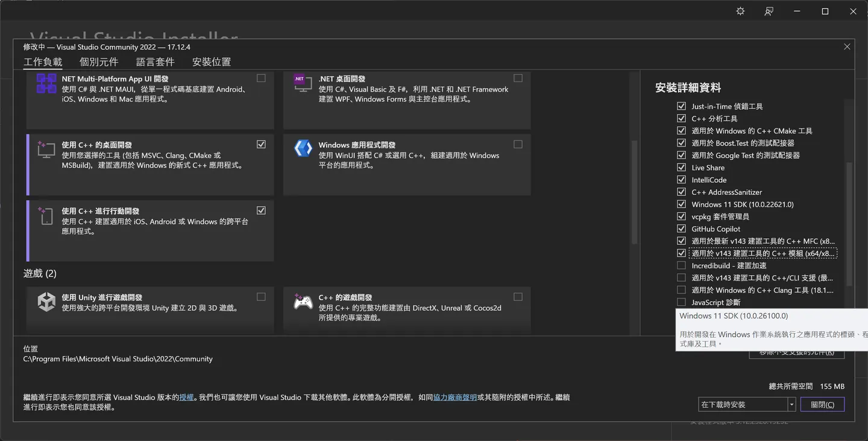Screen dimensions: 868x441
Task: Uncheck the v143 建置工具的 C++ 模組 component
Action: click(681, 253)
